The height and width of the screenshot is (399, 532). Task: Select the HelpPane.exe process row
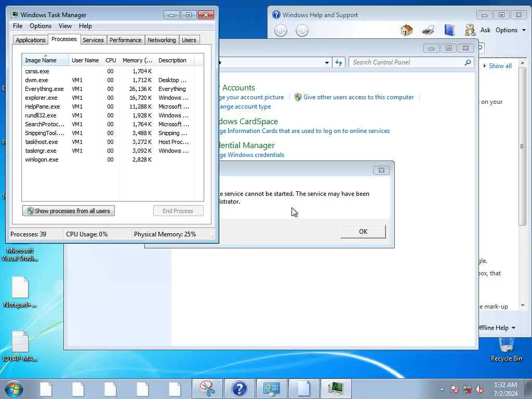tap(108, 107)
